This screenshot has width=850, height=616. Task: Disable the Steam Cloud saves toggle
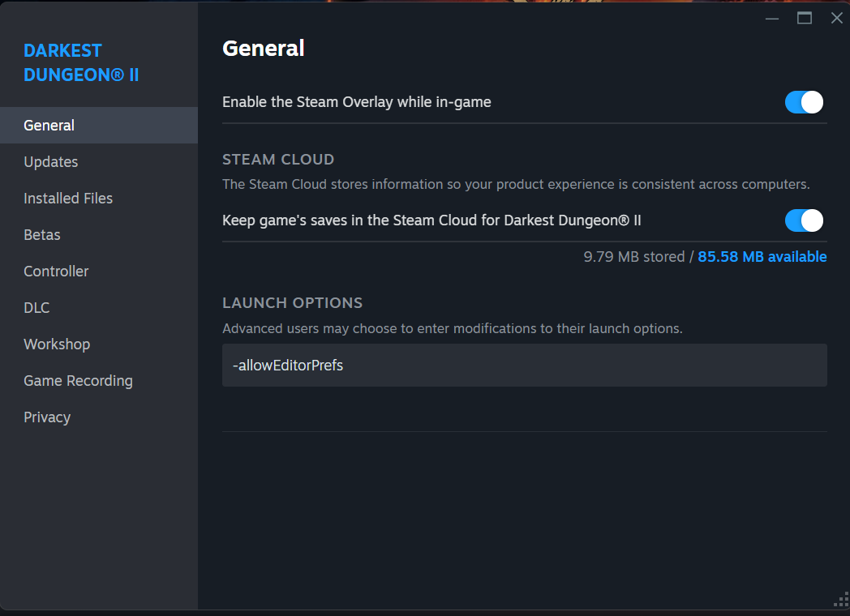click(804, 220)
